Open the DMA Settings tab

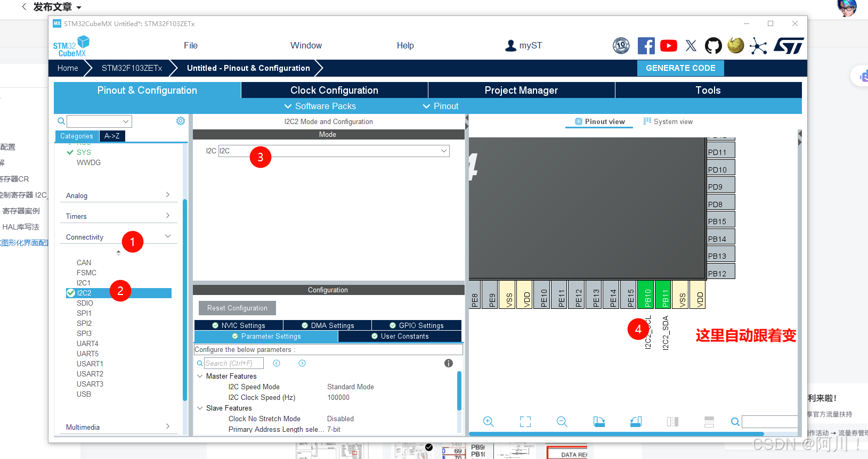[328, 325]
